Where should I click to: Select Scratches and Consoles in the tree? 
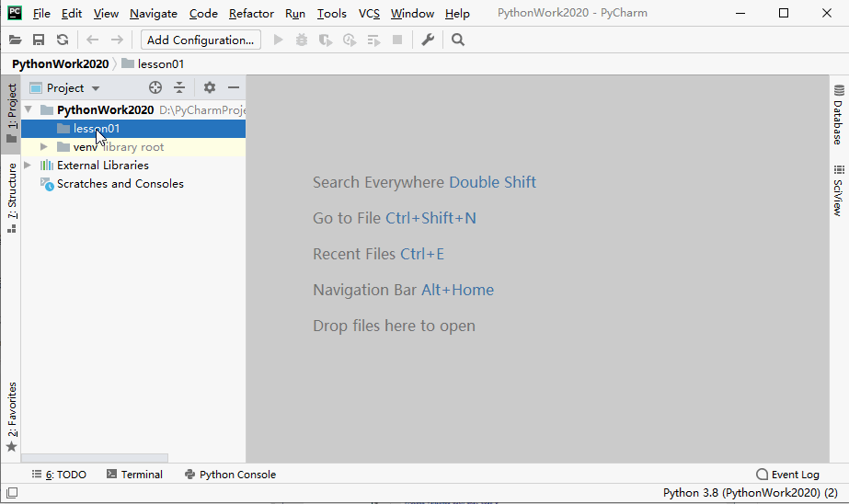click(x=133, y=184)
